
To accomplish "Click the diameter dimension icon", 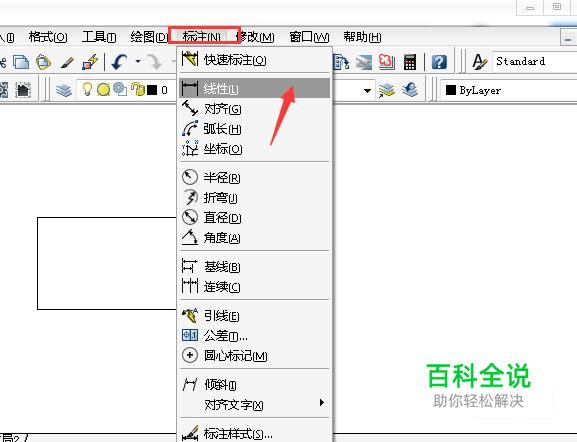I will 190,217.
